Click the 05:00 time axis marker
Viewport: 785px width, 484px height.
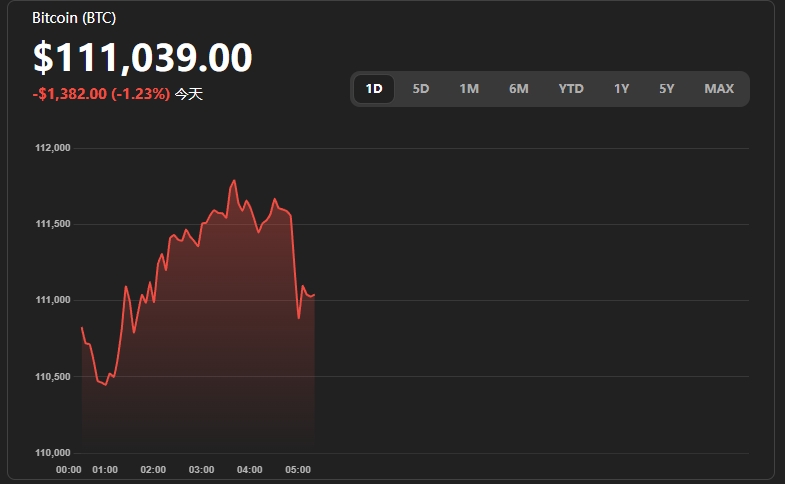pos(298,469)
